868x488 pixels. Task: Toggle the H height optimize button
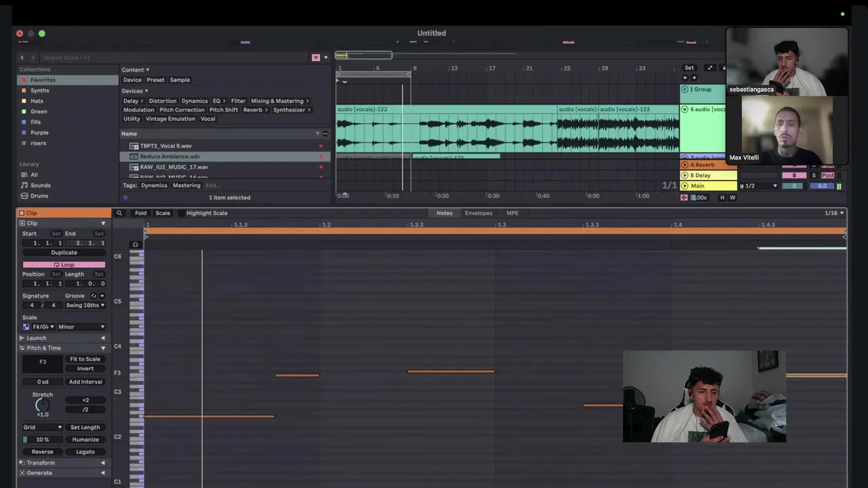[x=722, y=197]
